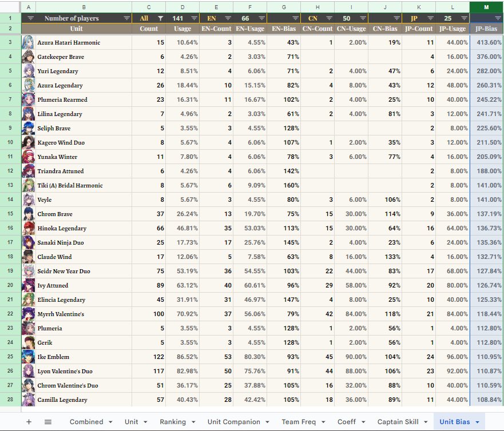504x431 pixels.
Task: Switch to the Unit sheet tab
Action: [x=131, y=422]
